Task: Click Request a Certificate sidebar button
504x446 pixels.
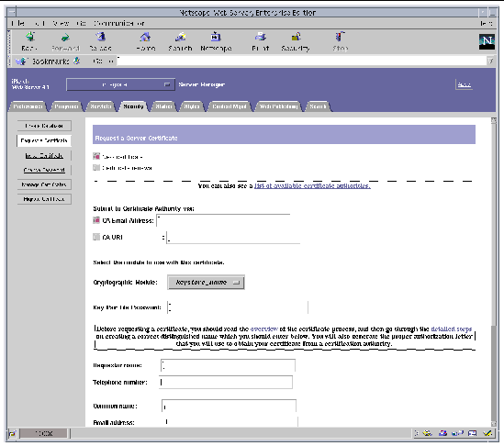Action: click(x=44, y=140)
